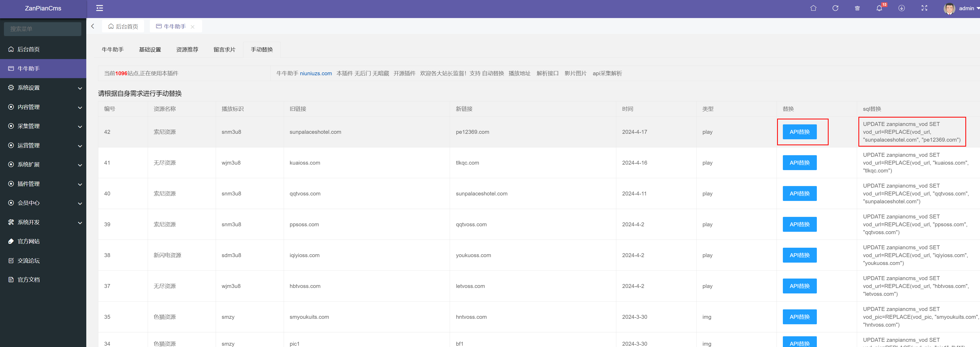The image size is (980, 347).
Task: Click the circle icon beside 内容管理
Action: pyautogui.click(x=11, y=107)
